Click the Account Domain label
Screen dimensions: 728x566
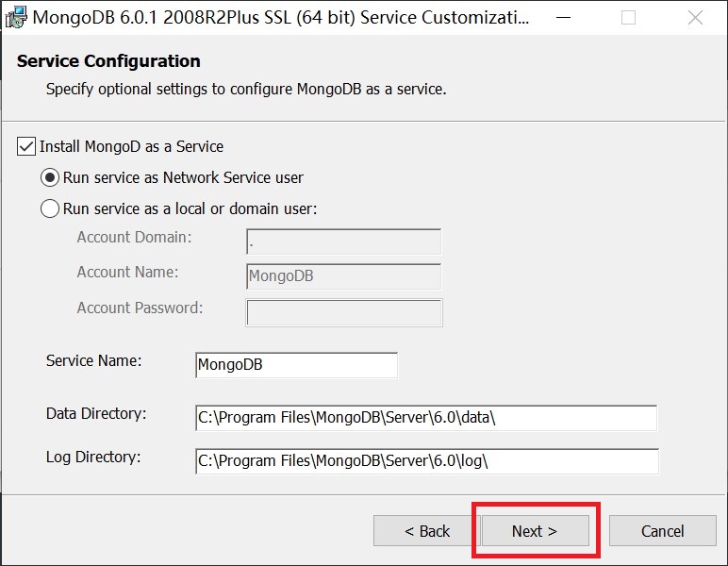point(134,237)
